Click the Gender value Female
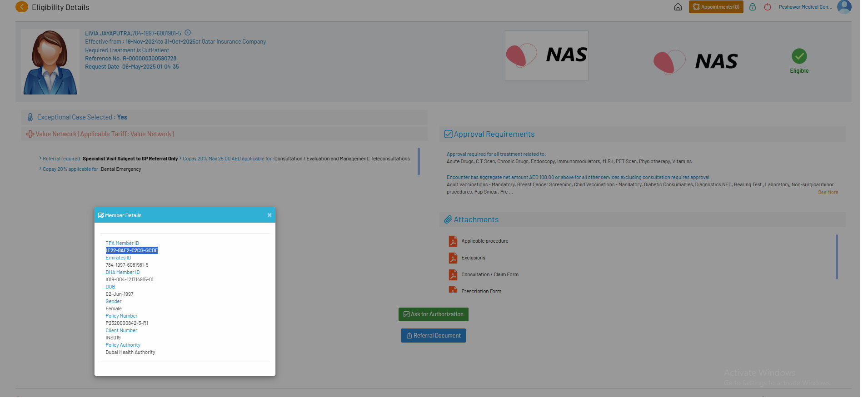Image resolution: width=868 pixels, height=398 pixels. tap(114, 309)
